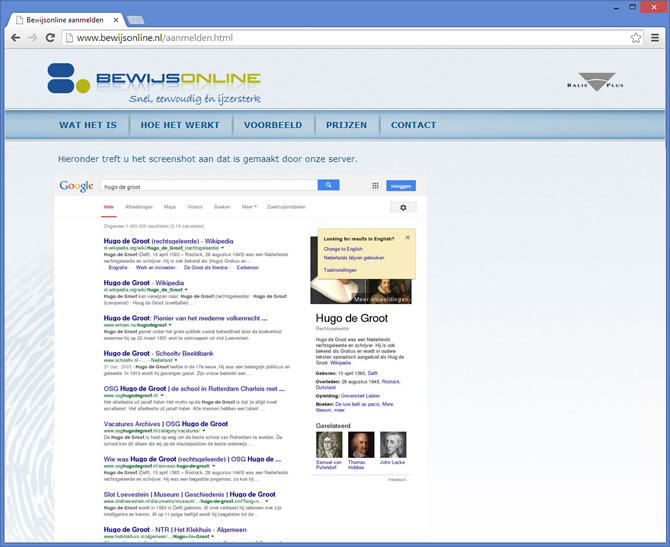This screenshot has height=547, width=670.
Task: Click the Balie Plus logo
Action: tap(595, 82)
